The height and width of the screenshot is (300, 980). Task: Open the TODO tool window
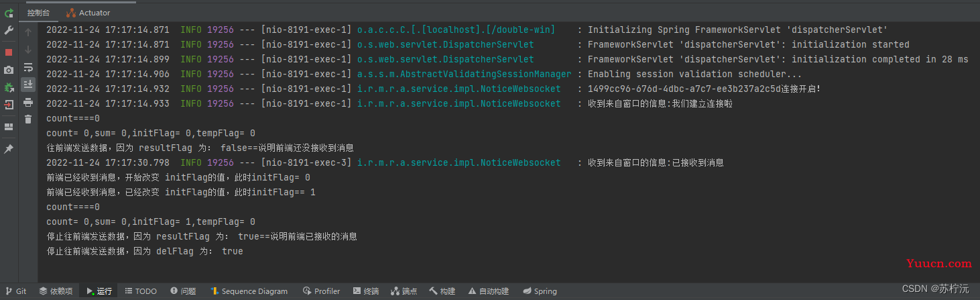(x=141, y=291)
